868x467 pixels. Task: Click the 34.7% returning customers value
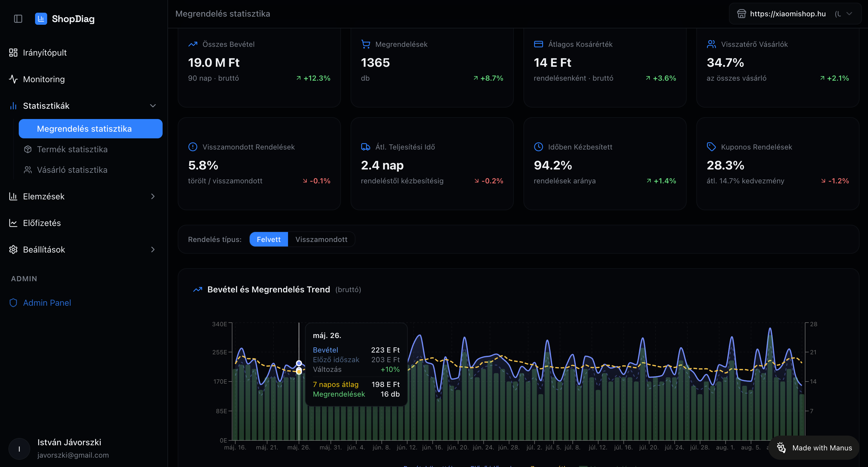(725, 63)
